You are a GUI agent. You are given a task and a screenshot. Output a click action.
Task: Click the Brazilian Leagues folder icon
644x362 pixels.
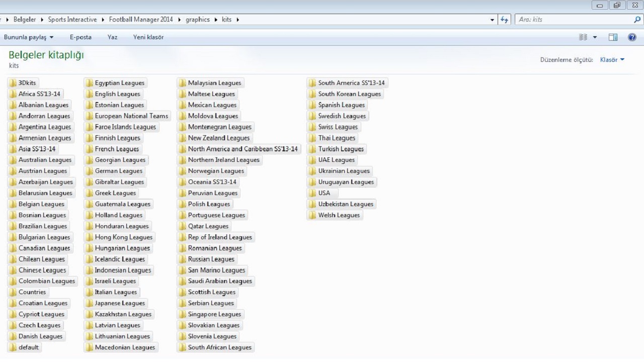coord(13,226)
